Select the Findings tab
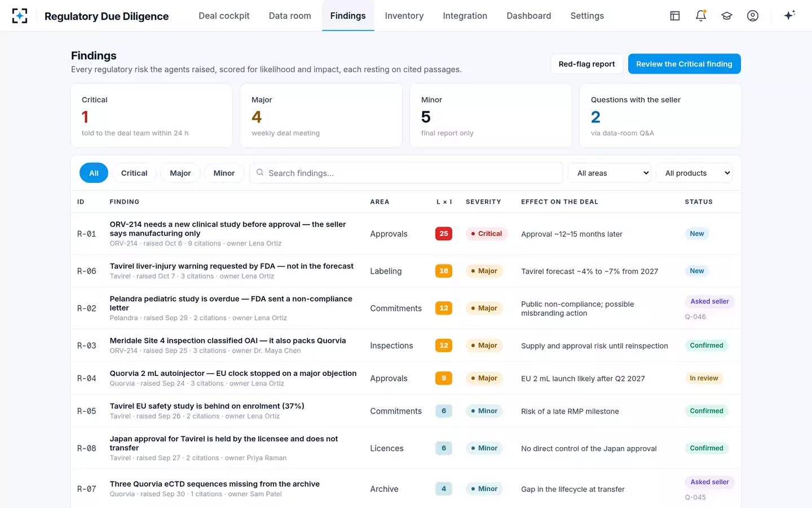Image resolution: width=812 pixels, height=508 pixels. 348,16
